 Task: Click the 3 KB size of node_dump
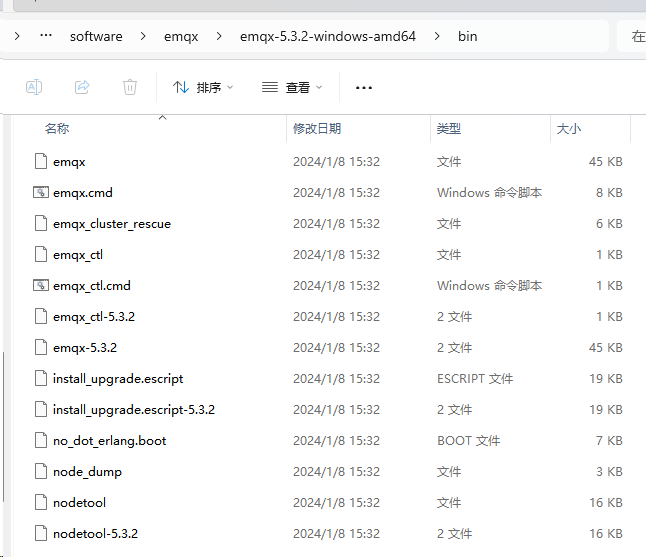609,471
